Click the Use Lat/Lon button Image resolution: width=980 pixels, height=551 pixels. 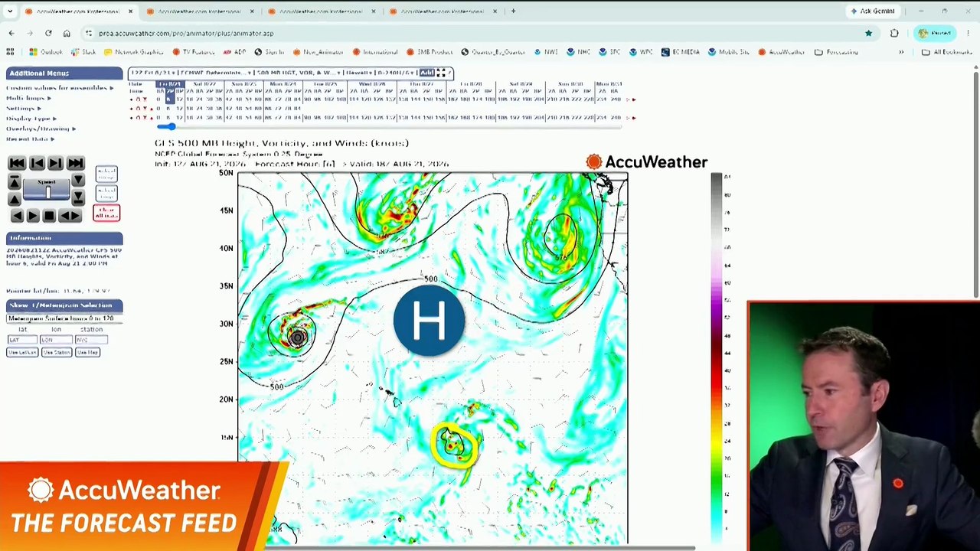[x=22, y=352]
